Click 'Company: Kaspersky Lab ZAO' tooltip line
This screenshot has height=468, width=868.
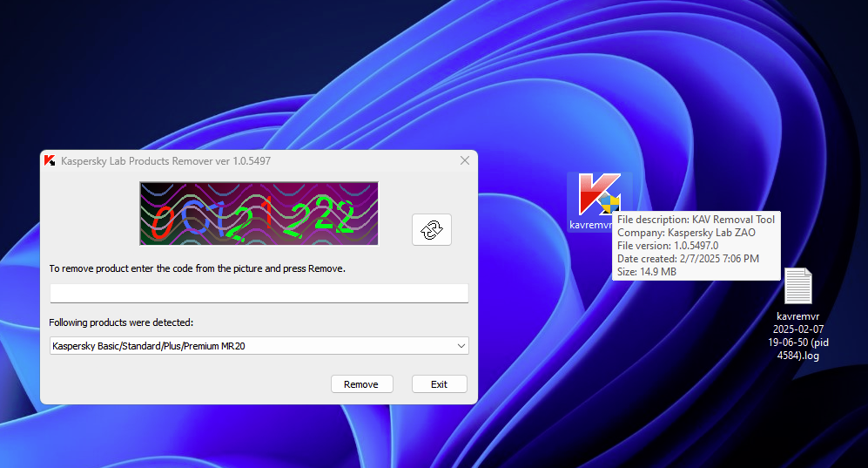tap(686, 233)
